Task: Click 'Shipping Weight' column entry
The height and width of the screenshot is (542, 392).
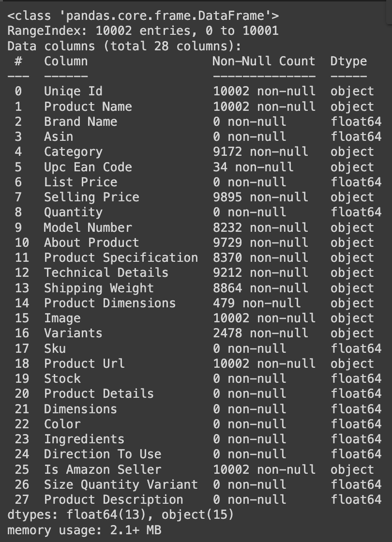Action: coord(99,288)
